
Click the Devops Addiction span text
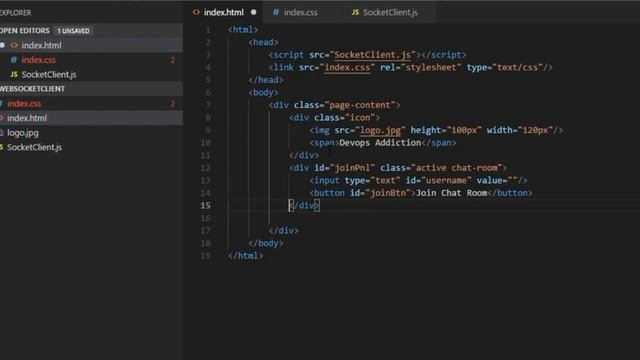tap(380, 143)
